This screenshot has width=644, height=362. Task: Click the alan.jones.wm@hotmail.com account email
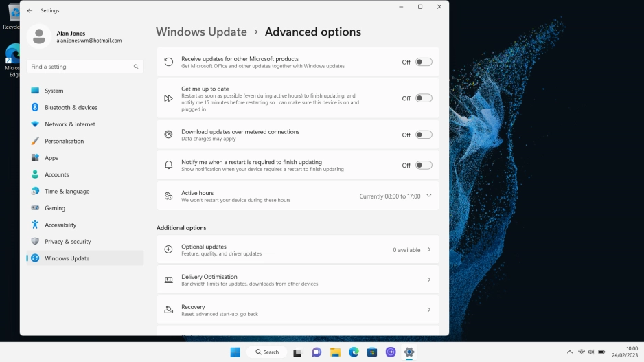89,41
